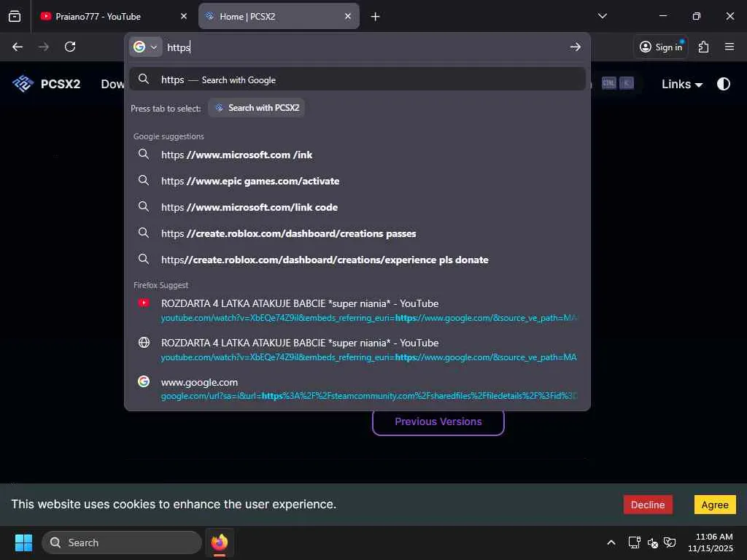Viewport: 747px width, 560px height.
Task: Open first ROZDARTA 4 LATKA YouTube result
Action: 357,311
